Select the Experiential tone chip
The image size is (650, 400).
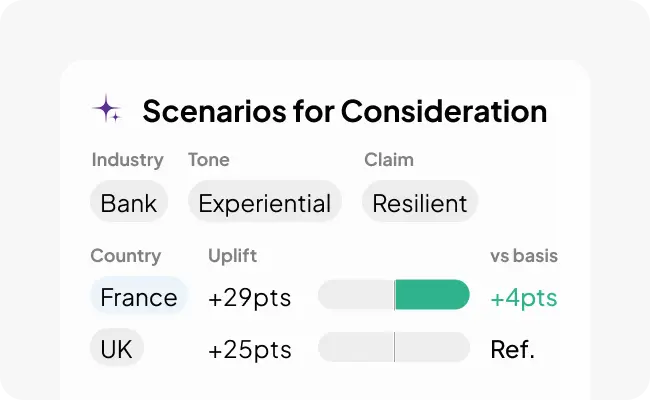pyautogui.click(x=264, y=203)
